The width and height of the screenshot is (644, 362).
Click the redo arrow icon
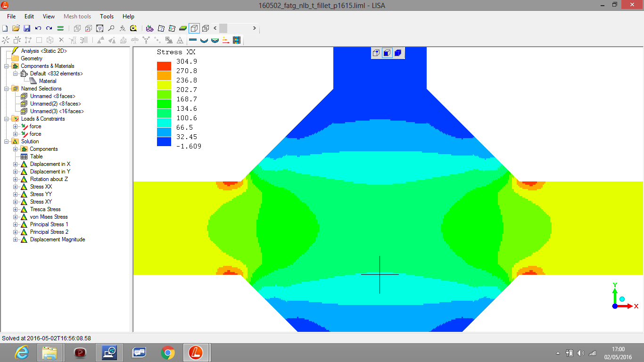(49, 28)
